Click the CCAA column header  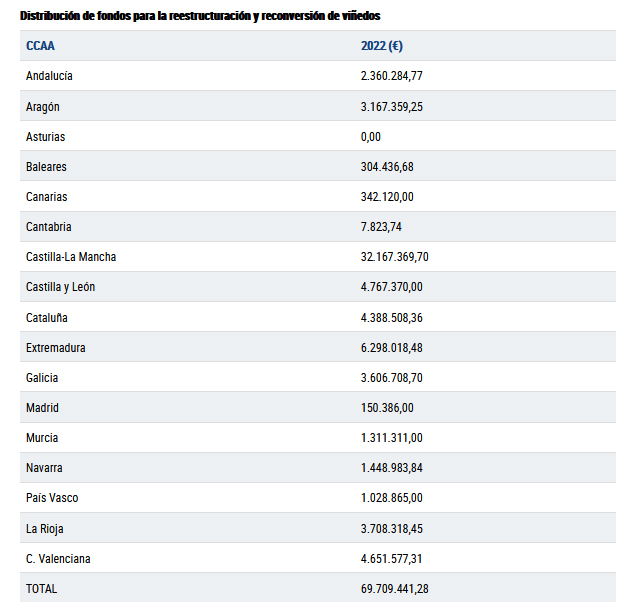tap(41, 46)
